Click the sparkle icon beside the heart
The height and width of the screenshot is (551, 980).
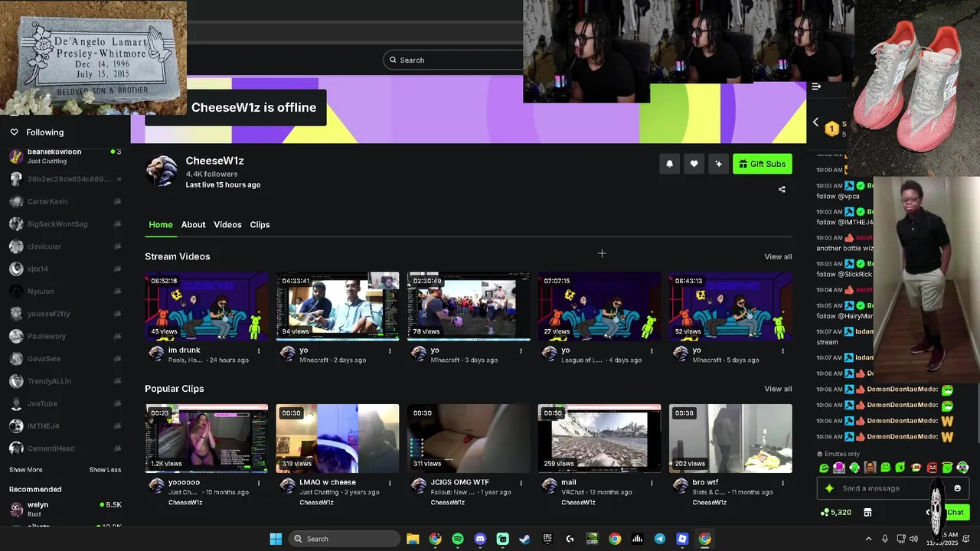(x=718, y=164)
